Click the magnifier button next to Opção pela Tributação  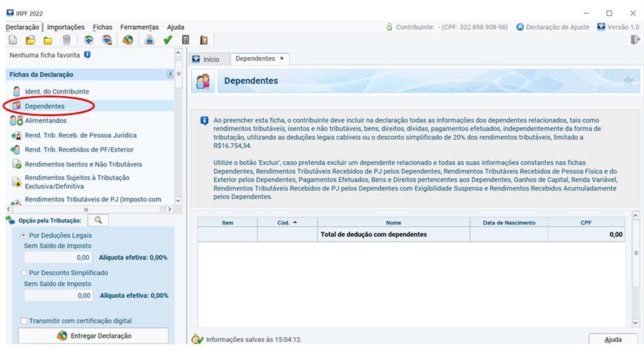click(99, 221)
